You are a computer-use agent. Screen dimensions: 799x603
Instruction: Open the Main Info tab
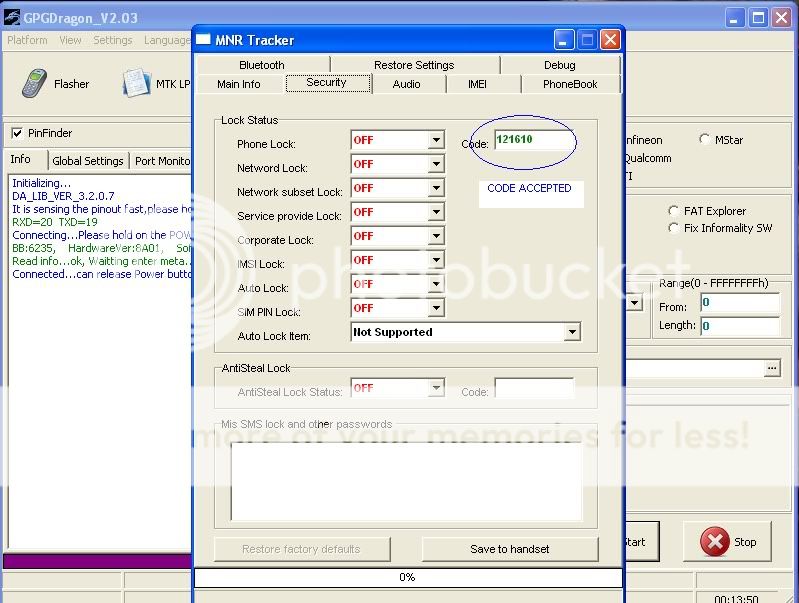239,84
